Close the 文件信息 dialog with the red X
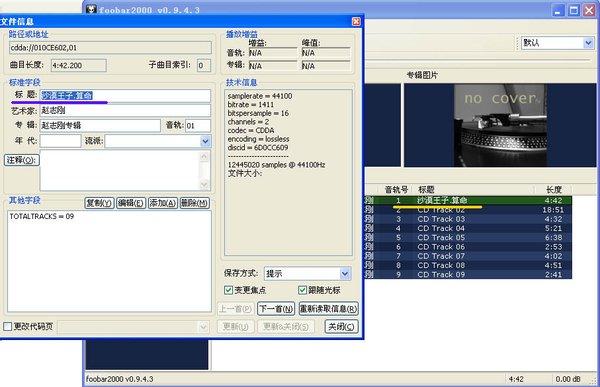This screenshot has height=387, width=600. pyautogui.click(x=356, y=21)
